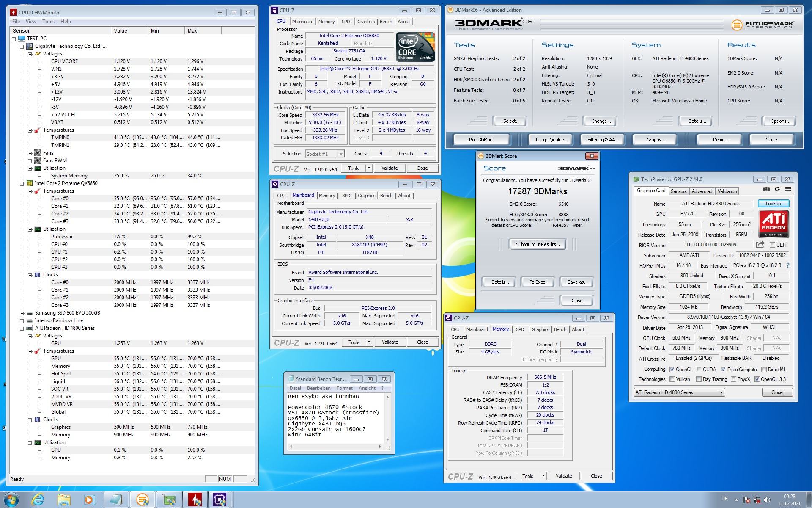The image size is (812, 508).
Task: Click Submit Your Results button
Action: [x=538, y=244]
